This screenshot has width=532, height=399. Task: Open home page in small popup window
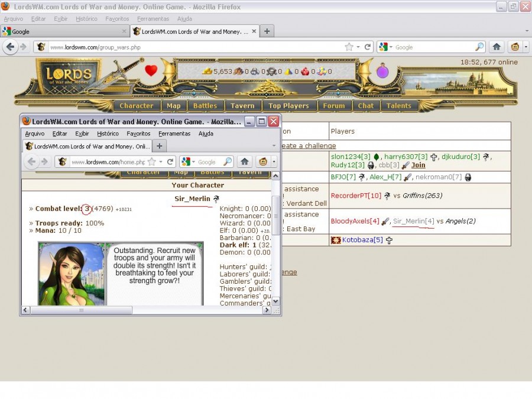click(x=245, y=161)
